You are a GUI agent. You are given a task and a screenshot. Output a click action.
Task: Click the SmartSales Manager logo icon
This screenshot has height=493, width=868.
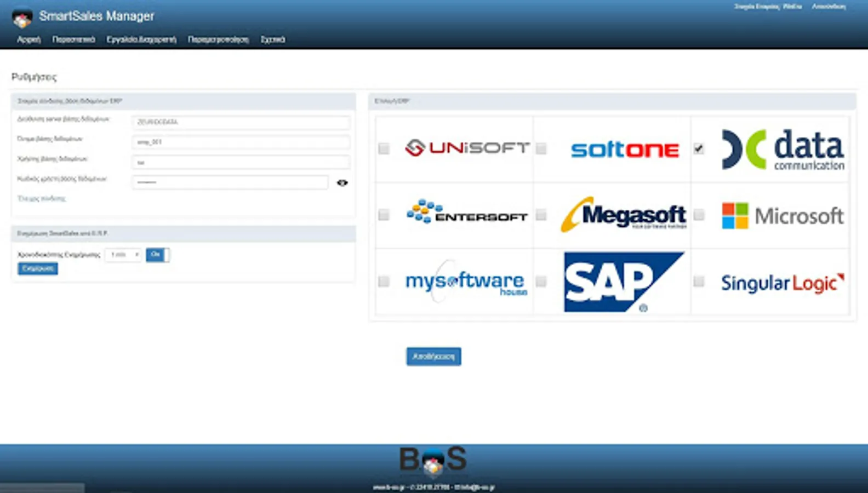coord(22,18)
